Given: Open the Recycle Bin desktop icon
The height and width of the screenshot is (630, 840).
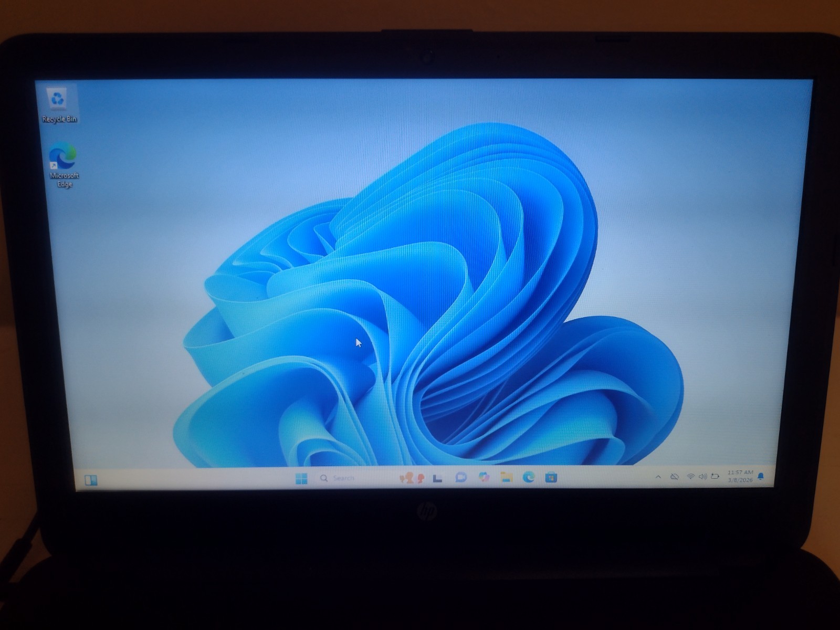Looking at the screenshot, I should coord(58,105).
